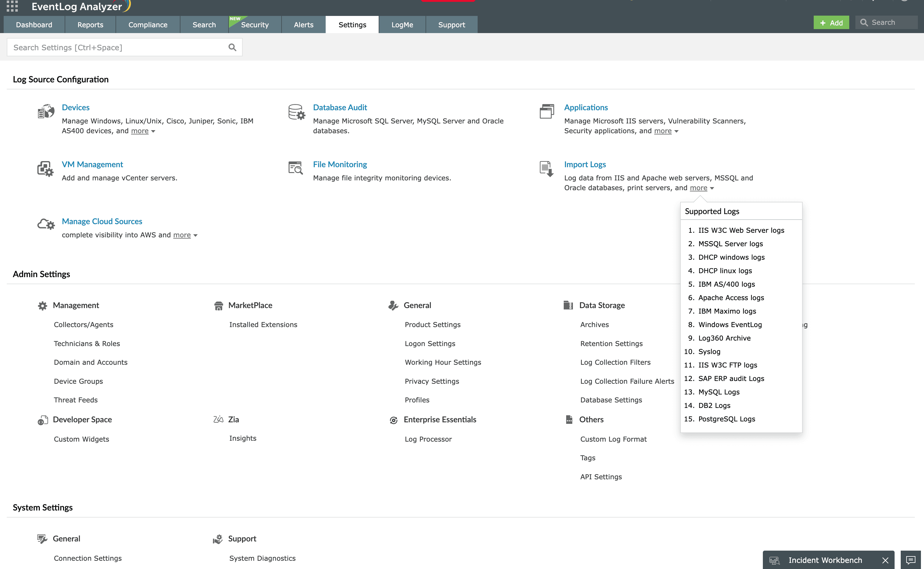Screen dimensions: 924x569
Task: Open the app grid launcher icon
Action: [x=12, y=6]
